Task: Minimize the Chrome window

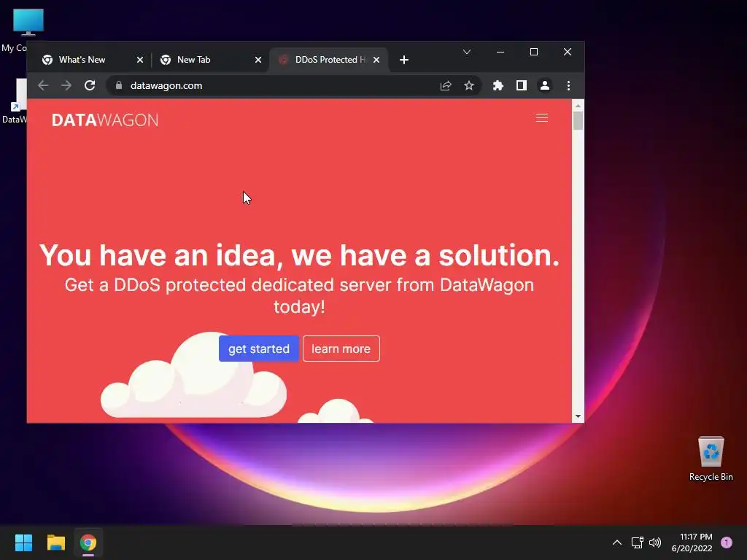Action: [500, 52]
